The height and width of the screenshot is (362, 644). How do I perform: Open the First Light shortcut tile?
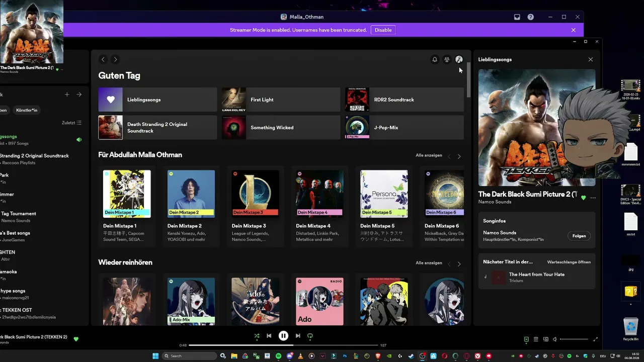pyautogui.click(x=281, y=100)
